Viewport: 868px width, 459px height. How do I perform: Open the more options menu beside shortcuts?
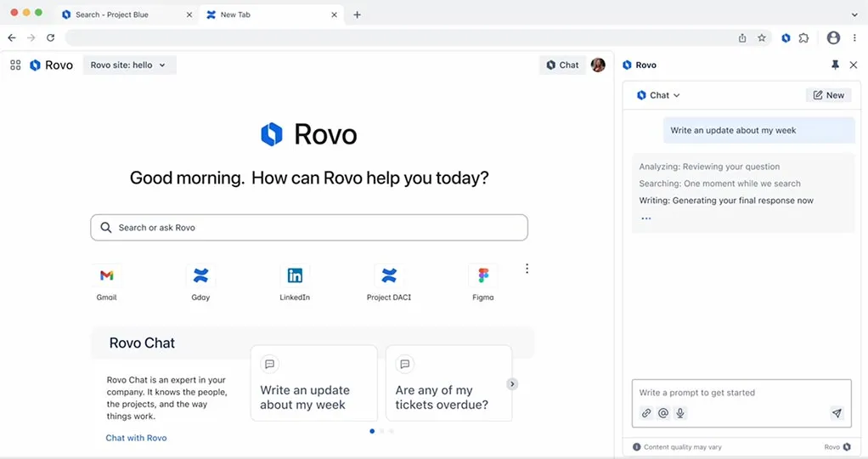click(x=527, y=269)
